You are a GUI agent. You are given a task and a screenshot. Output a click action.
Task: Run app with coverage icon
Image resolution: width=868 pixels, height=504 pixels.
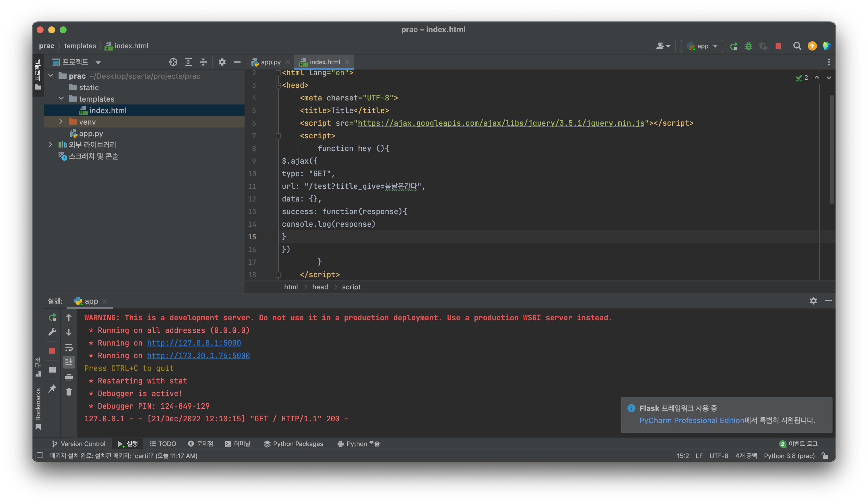click(x=763, y=46)
